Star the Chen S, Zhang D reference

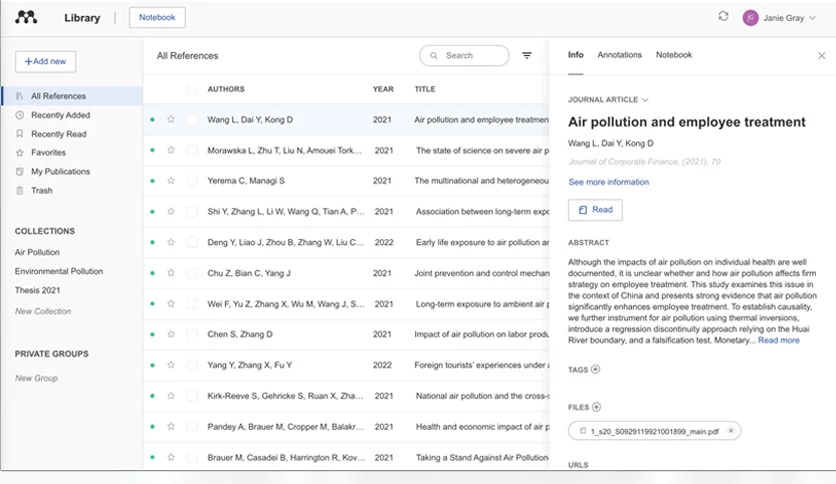pos(171,334)
